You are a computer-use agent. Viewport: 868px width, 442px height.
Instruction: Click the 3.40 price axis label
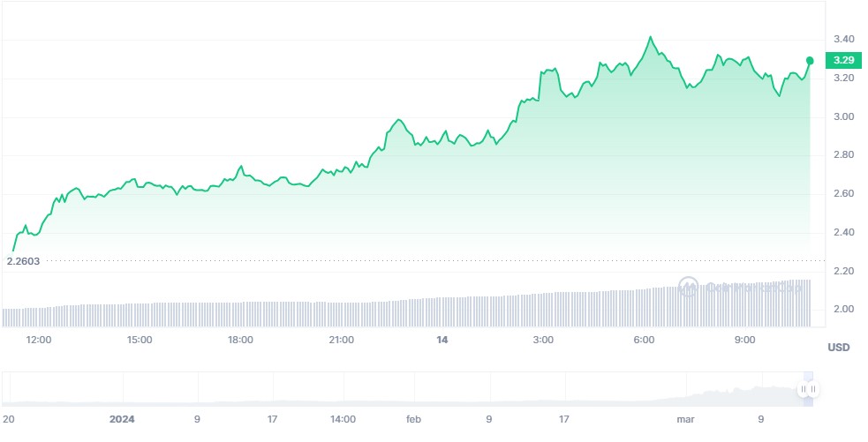point(843,39)
